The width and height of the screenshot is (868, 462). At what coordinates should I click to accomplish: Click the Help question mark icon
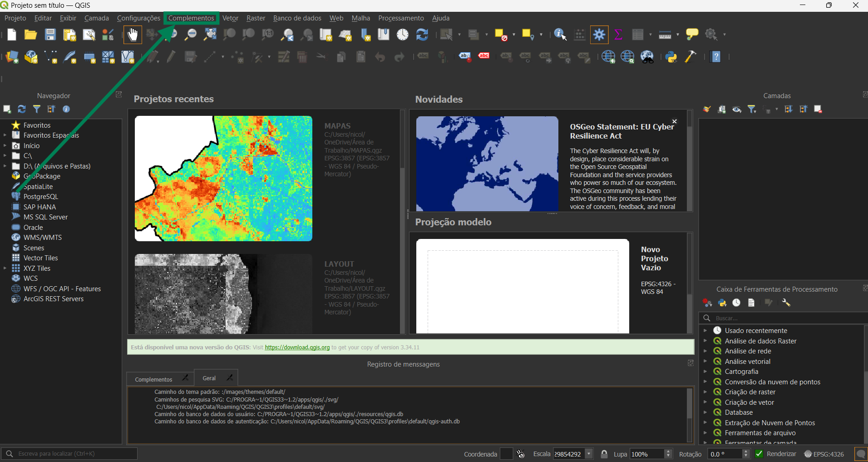716,57
